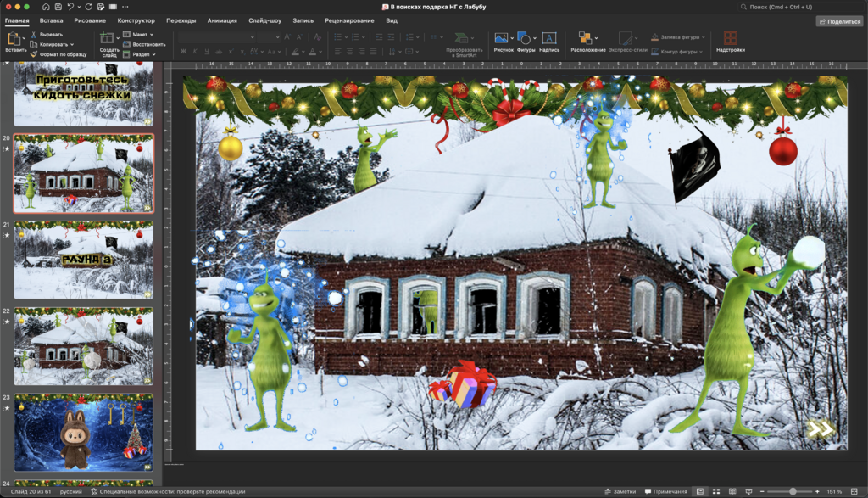The height and width of the screenshot is (498, 868).
Task: Redo the last action
Action: click(88, 7)
